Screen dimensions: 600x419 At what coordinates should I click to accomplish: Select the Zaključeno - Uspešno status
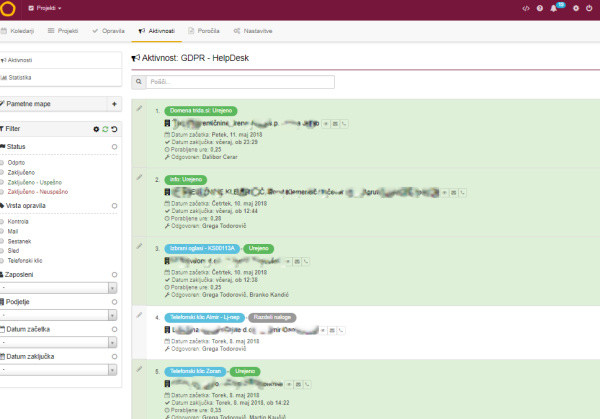click(32, 180)
